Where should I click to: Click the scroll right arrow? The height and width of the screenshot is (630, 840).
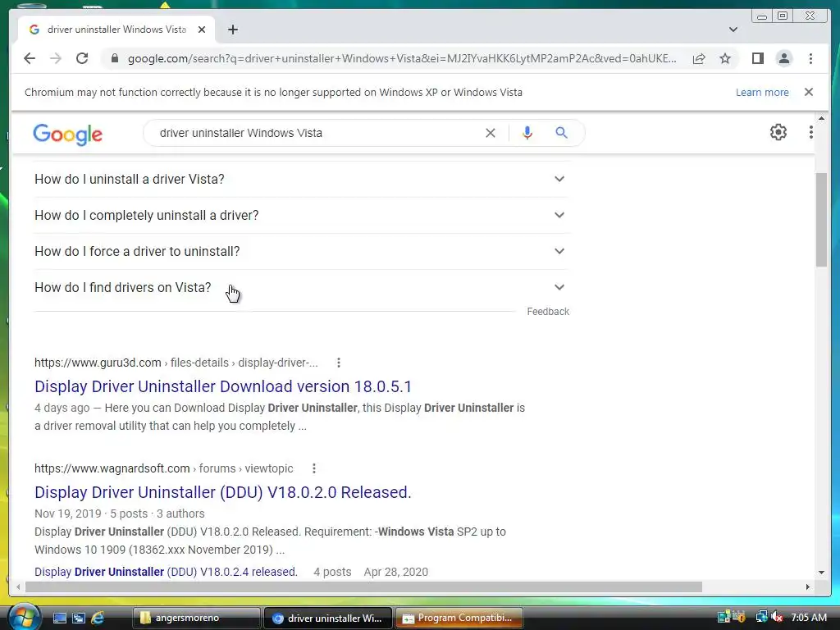pos(808,587)
